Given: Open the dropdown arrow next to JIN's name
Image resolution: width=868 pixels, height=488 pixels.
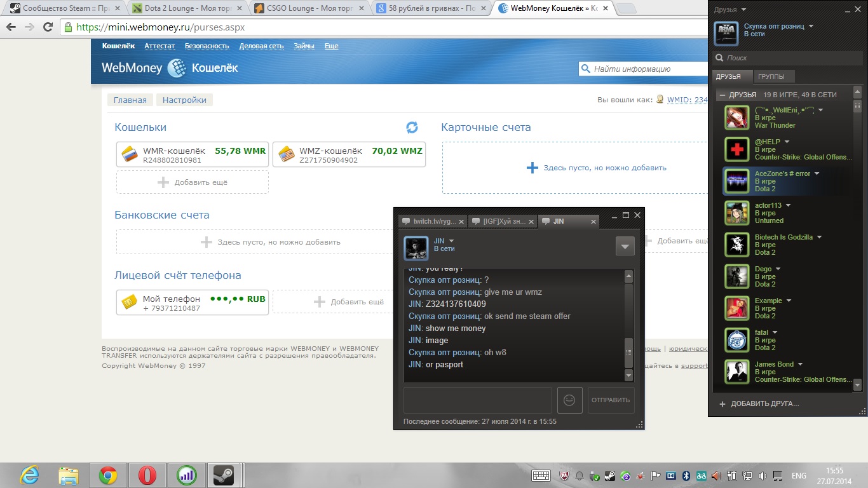Looking at the screenshot, I should (x=452, y=241).
